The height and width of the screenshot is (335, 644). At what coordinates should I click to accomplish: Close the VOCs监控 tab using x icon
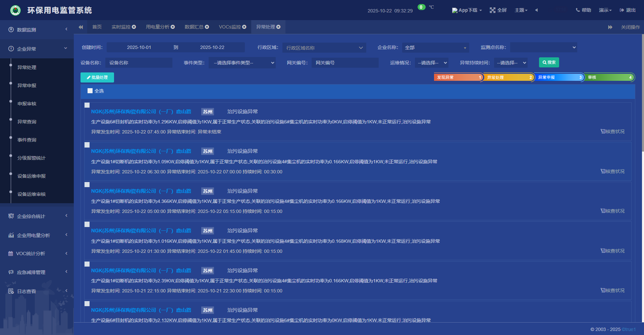click(x=244, y=27)
